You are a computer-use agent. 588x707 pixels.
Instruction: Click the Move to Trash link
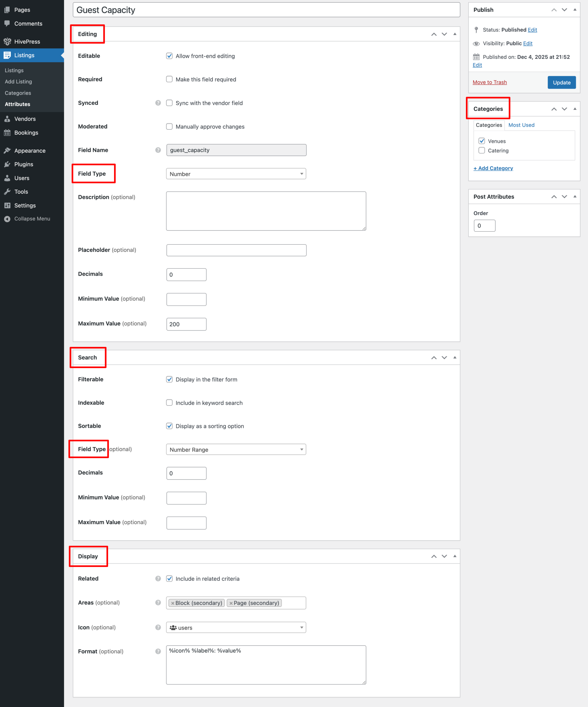coord(490,82)
